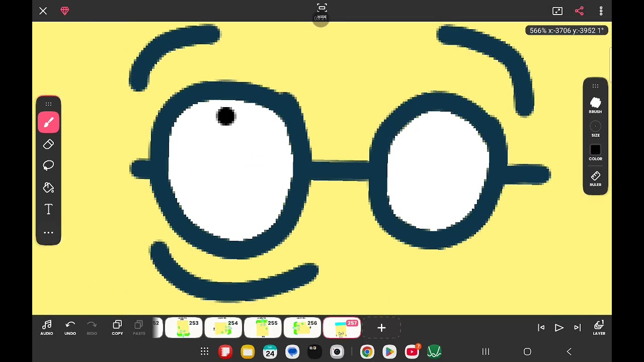Open YouTube from the taskbar

point(412,351)
